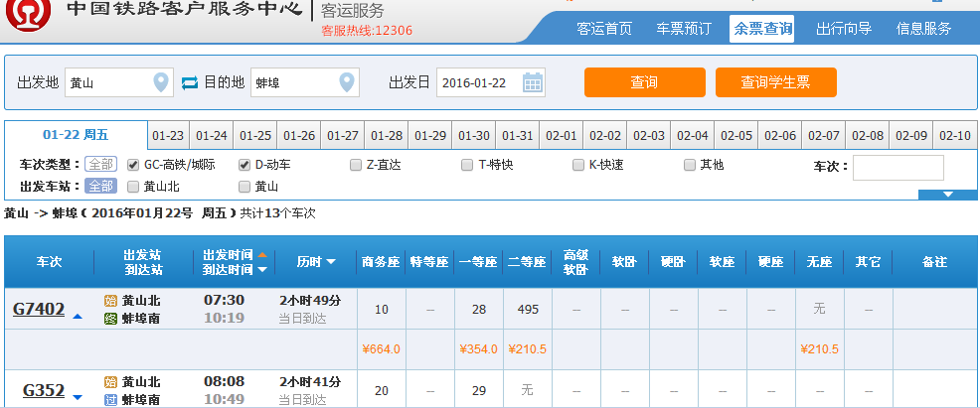Open 余票查询 navigation tab
The image size is (980, 408).
(762, 29)
